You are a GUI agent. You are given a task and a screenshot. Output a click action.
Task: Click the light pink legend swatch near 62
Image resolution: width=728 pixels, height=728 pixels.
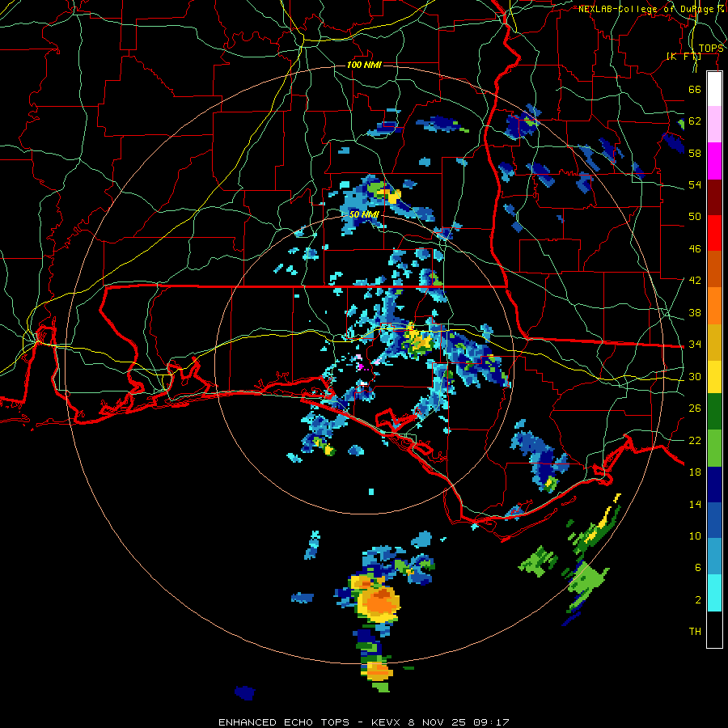pos(714,125)
